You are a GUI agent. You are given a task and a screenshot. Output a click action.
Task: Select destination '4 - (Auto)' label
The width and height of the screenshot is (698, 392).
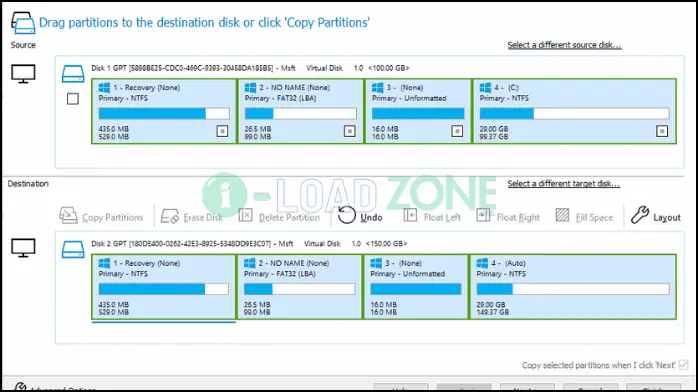[508, 263]
